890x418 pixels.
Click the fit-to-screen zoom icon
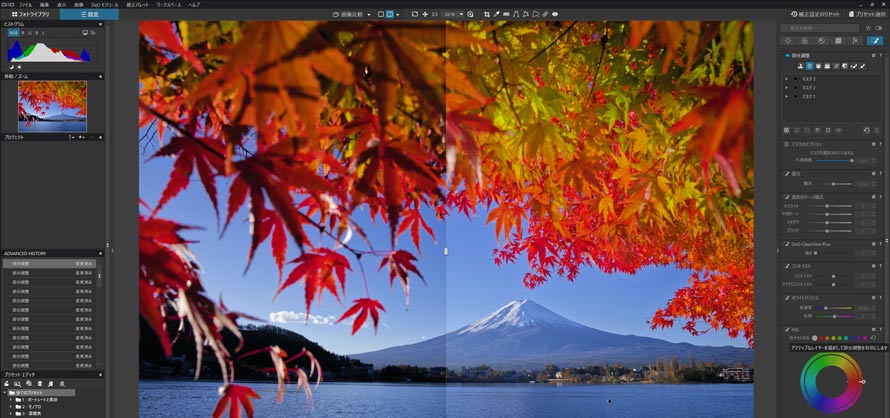point(415,14)
